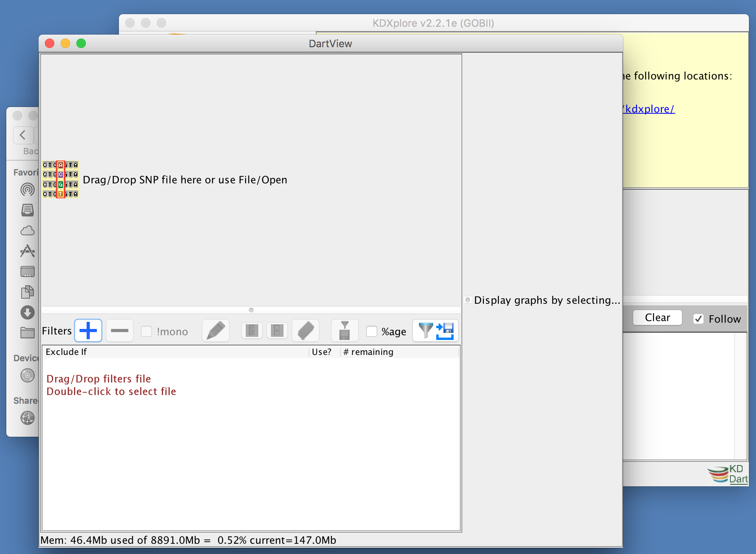The width and height of the screenshot is (756, 554).
Task: Select the folder icon in the Finder sidebar
Action: coord(28,333)
